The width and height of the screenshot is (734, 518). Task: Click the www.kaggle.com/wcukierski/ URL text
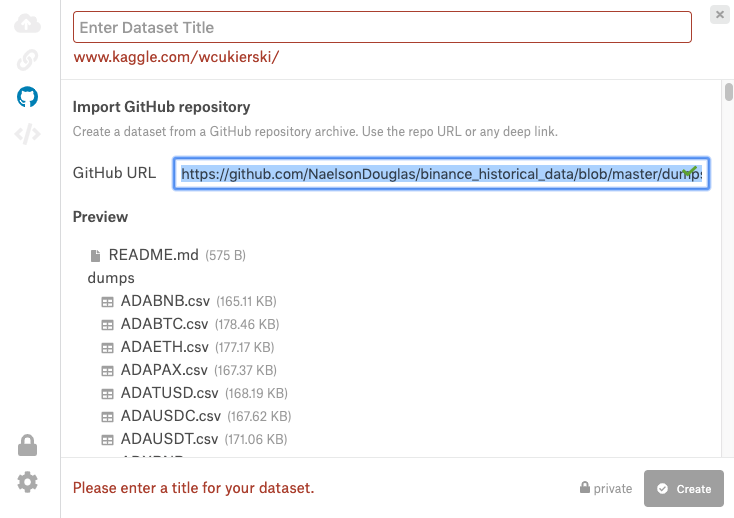point(176,57)
